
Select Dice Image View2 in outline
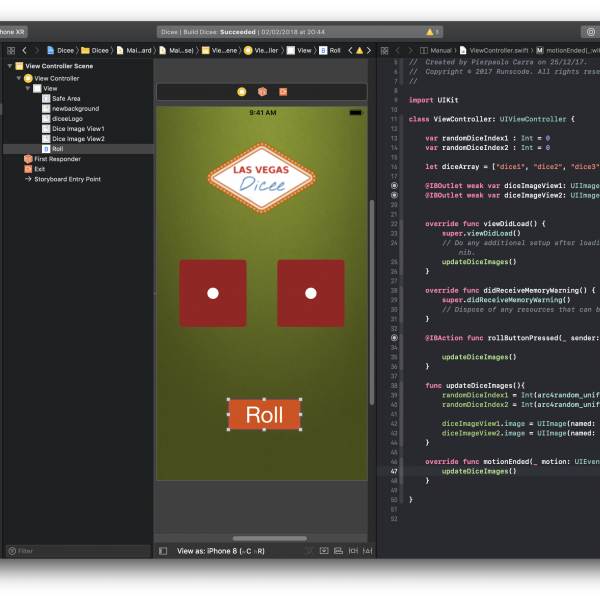point(78,139)
